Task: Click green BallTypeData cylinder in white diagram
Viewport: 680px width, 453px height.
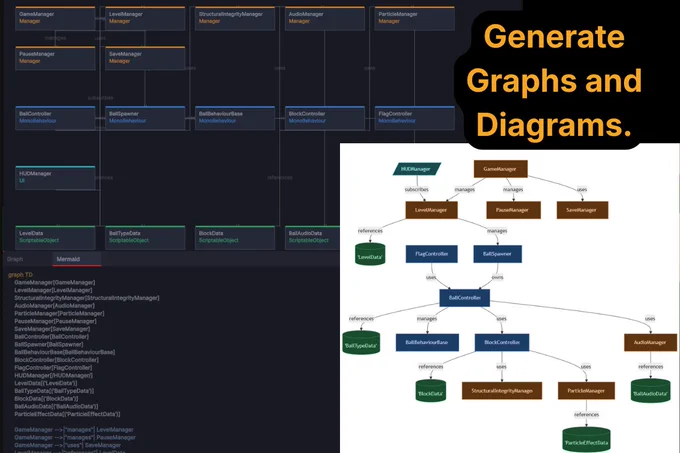Action: click(361, 343)
